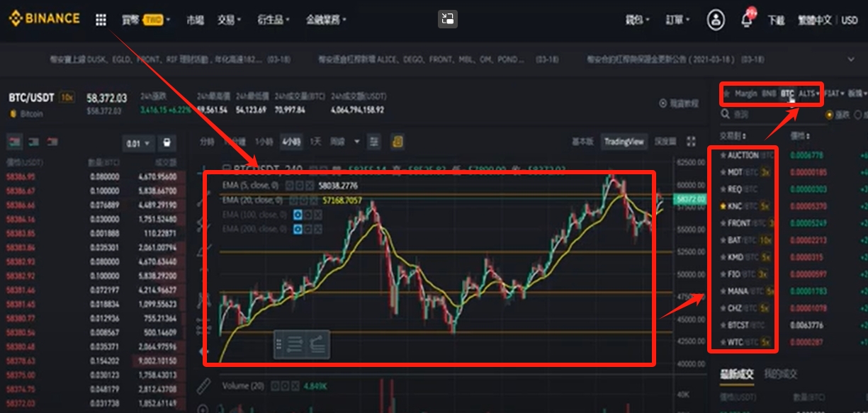Click the icon button next to the 0.01 dropdown

click(x=167, y=143)
